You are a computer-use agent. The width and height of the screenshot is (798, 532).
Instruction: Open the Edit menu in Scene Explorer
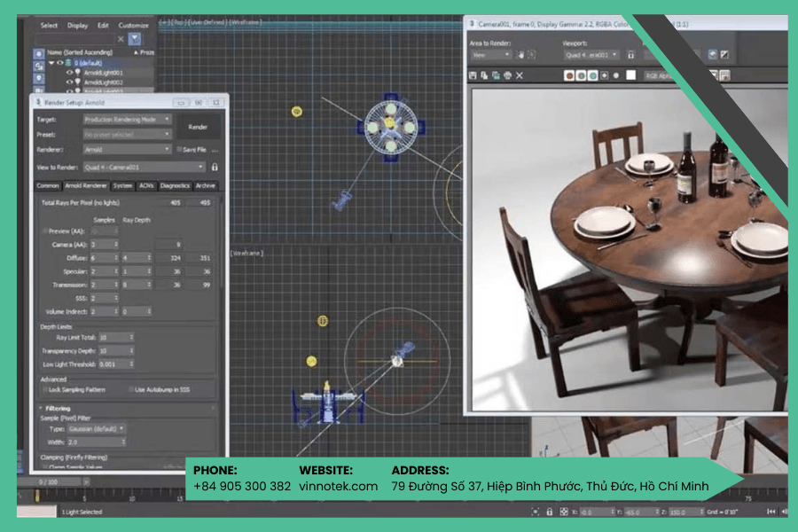(x=103, y=26)
